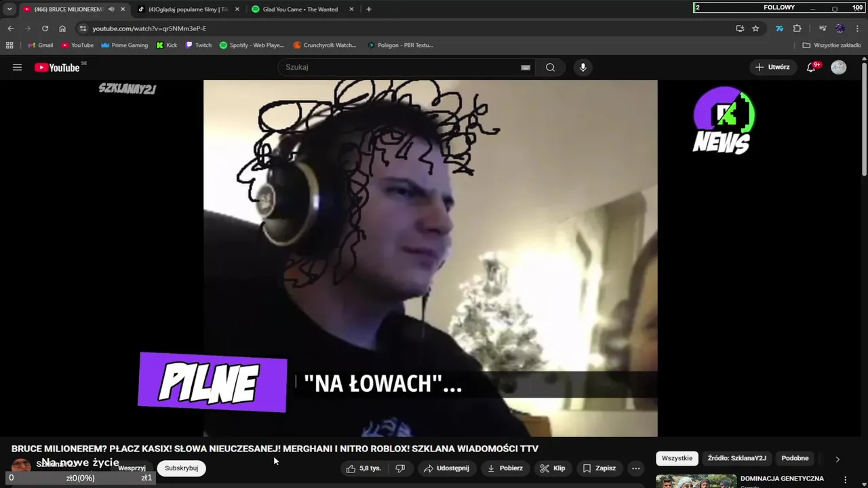Viewport: 868px width, 488px height.
Task: Open the YouTube guide hamburger menu
Action: [17, 67]
